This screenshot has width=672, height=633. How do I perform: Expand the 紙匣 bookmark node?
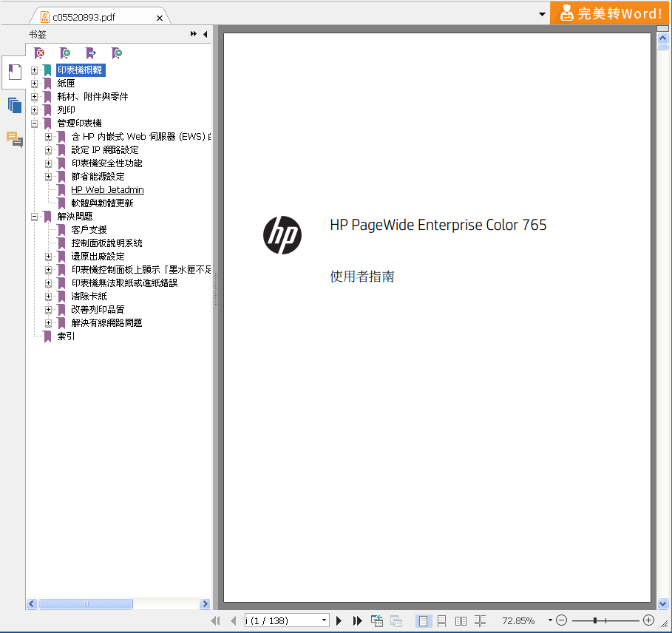[34, 83]
